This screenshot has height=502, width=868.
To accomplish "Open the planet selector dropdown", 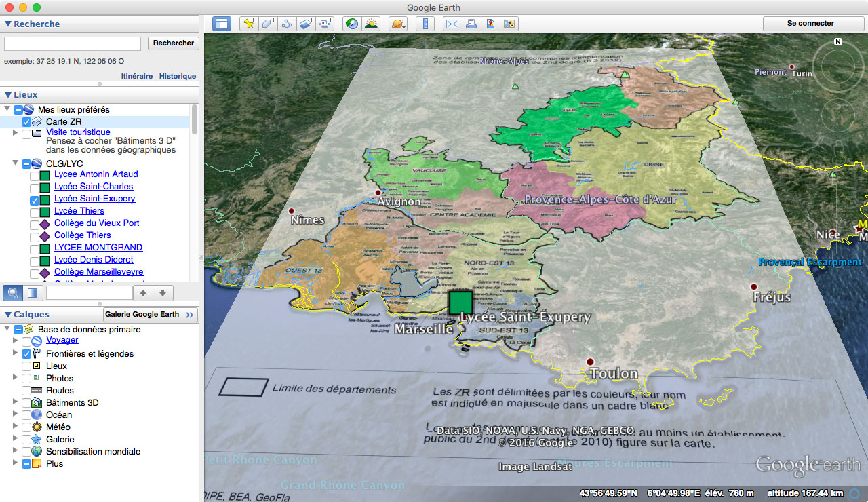I will (x=398, y=24).
